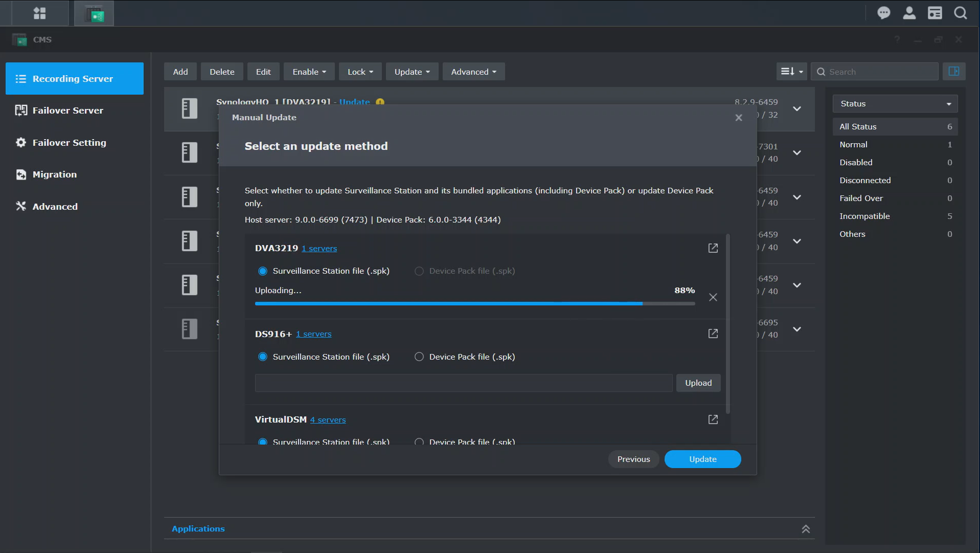This screenshot has height=553, width=980.
Task: Expand the server row ending 6695
Action: coord(797,329)
